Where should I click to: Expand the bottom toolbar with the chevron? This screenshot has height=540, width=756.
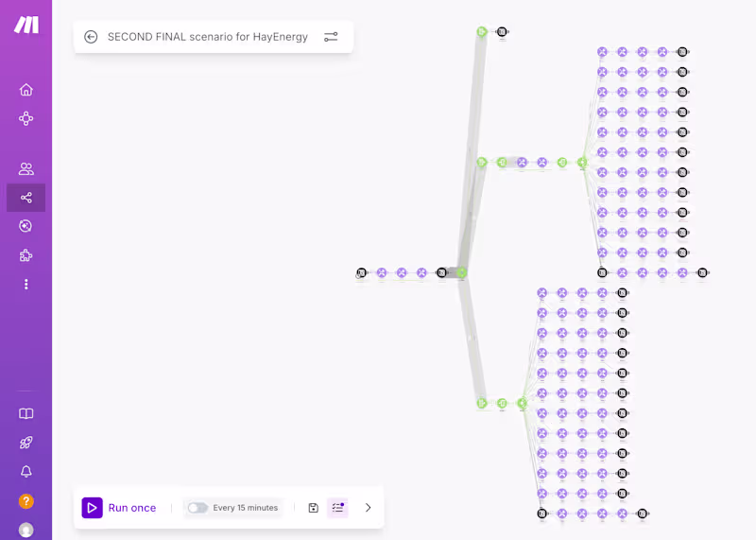point(368,508)
